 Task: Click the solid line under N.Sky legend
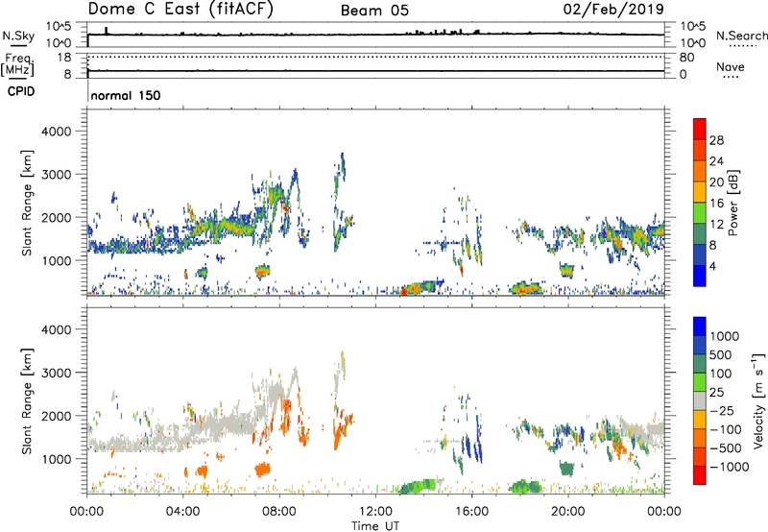(18, 45)
